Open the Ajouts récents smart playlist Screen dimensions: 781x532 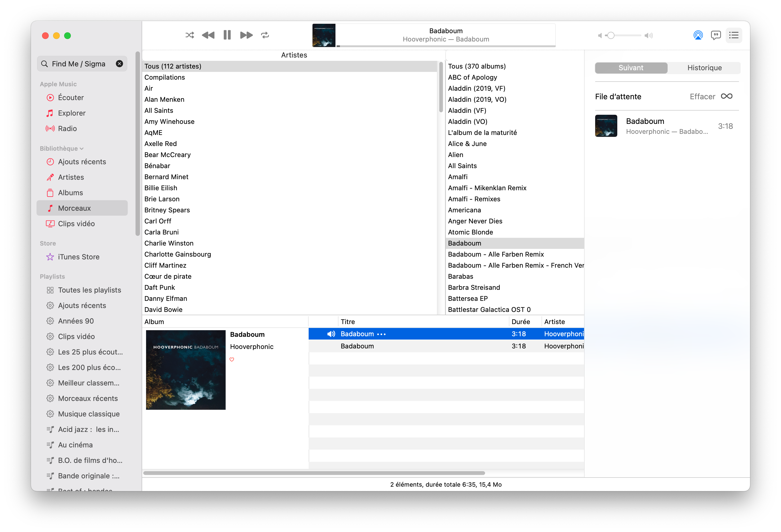coord(82,306)
